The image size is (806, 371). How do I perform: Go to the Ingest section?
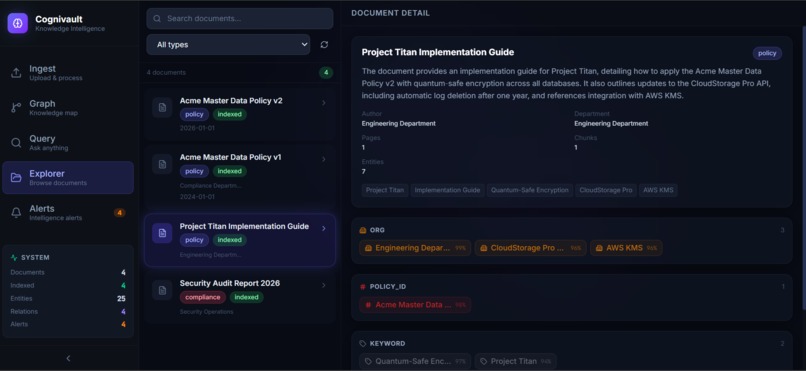point(68,73)
